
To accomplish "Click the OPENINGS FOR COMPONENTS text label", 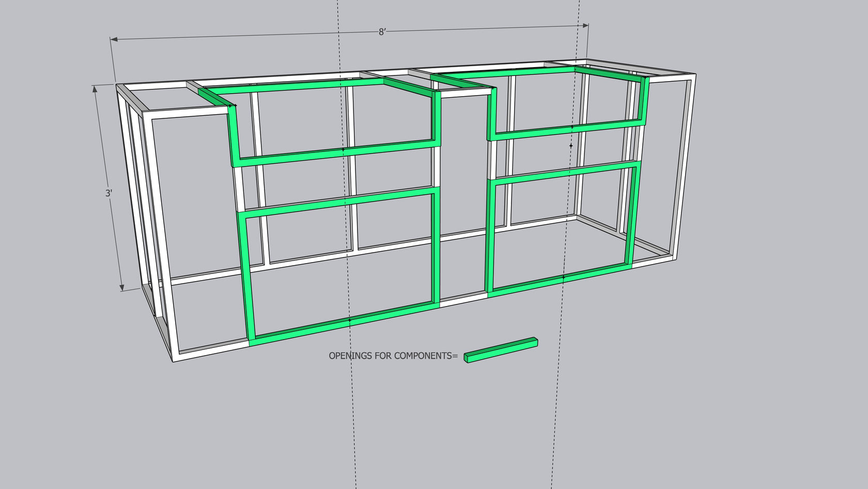I will click(x=393, y=356).
